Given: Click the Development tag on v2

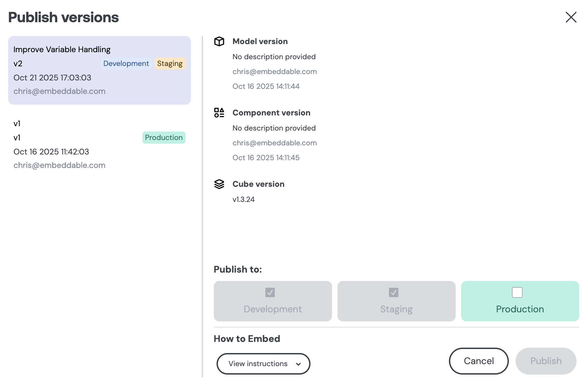Looking at the screenshot, I should click(x=126, y=64).
